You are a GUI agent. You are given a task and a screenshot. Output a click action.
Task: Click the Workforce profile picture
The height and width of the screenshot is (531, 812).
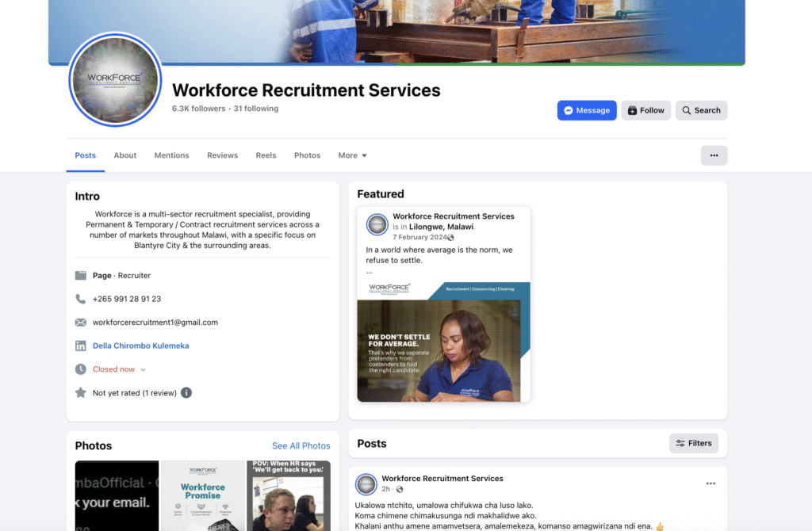coord(116,81)
